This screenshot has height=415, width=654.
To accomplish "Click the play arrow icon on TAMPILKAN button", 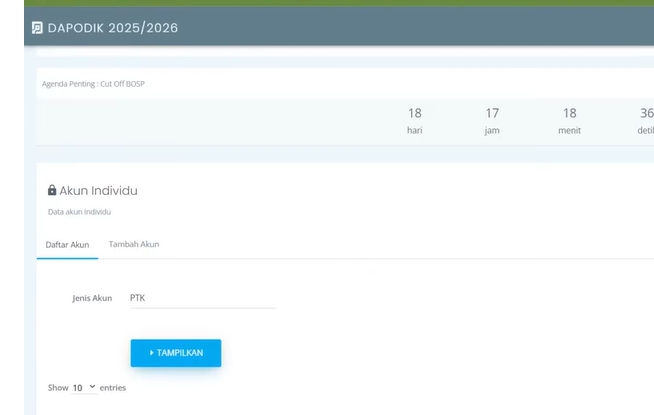I will pyautogui.click(x=151, y=353).
